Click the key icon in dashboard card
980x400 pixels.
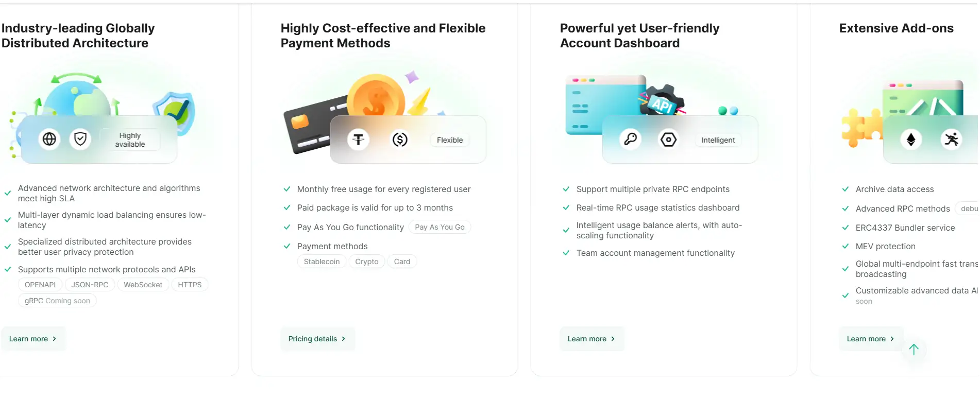[630, 139]
